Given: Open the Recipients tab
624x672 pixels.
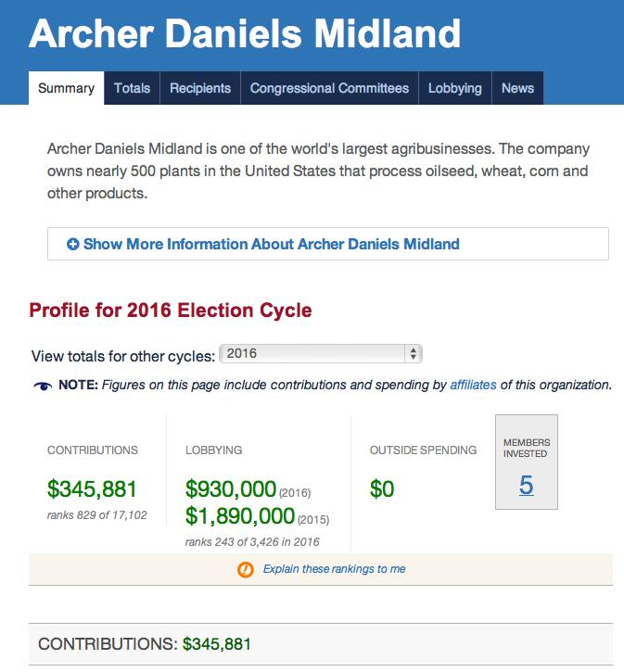Looking at the screenshot, I should click(200, 88).
